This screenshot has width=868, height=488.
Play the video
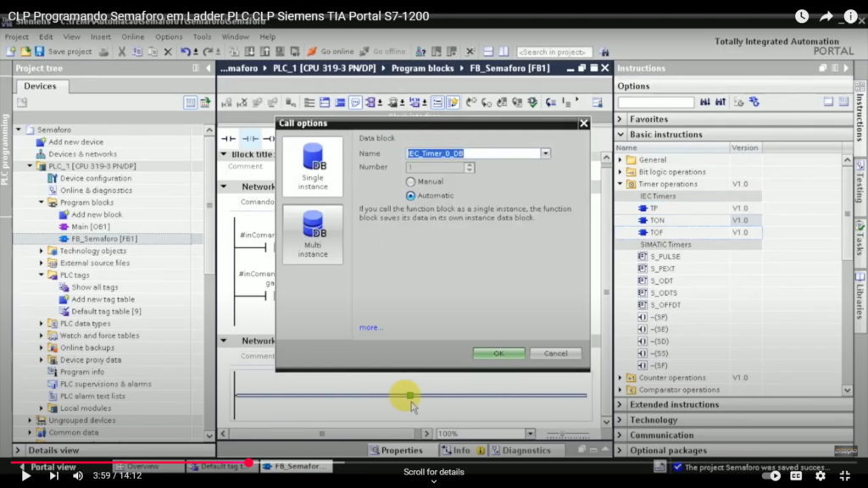pyautogui.click(x=26, y=476)
